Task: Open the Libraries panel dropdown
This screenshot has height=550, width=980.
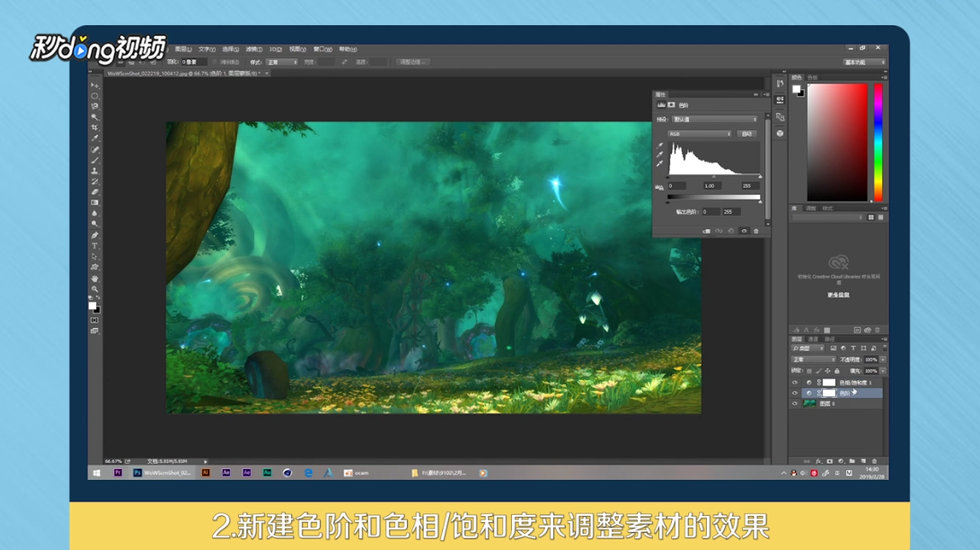Action: coord(828,217)
